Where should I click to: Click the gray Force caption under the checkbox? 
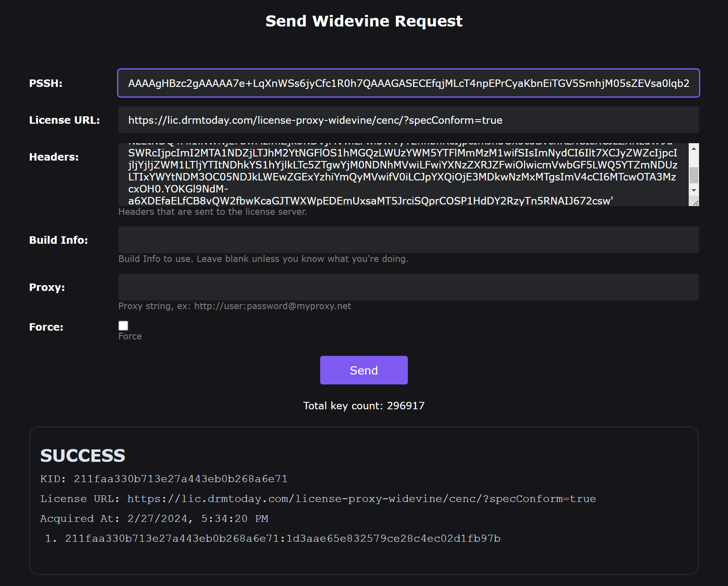[130, 336]
